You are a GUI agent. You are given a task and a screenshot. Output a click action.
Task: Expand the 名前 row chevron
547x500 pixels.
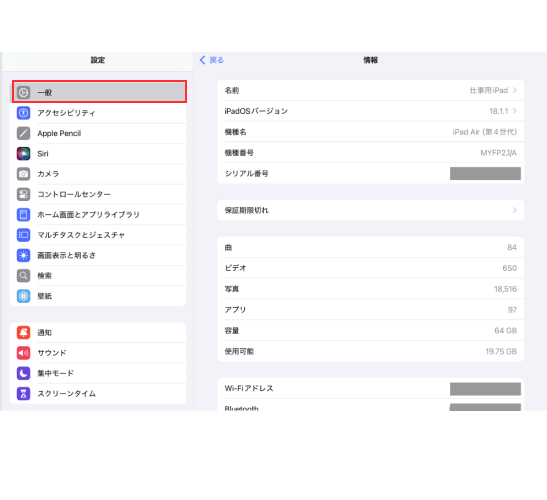click(x=515, y=90)
